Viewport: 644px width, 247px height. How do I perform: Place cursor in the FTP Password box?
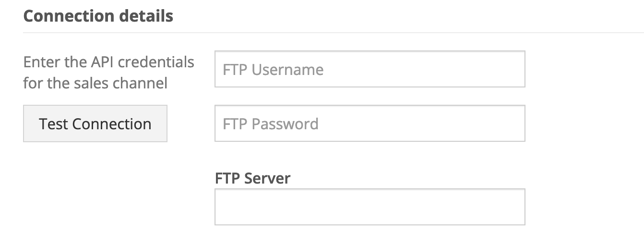pos(370,123)
